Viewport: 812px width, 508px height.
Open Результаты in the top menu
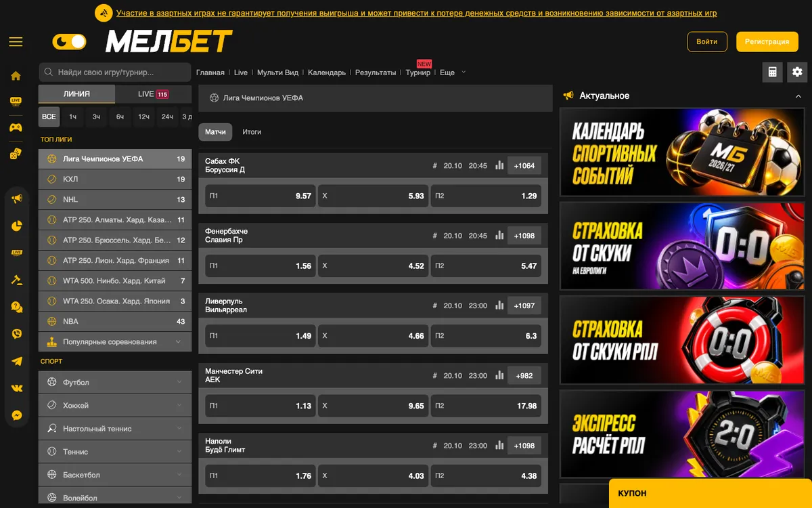pyautogui.click(x=376, y=72)
